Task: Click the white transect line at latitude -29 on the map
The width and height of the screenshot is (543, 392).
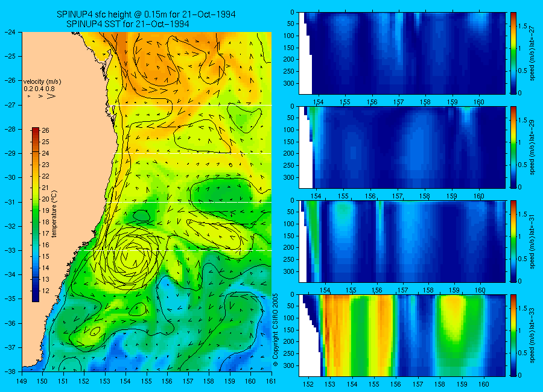Action: click(194, 153)
